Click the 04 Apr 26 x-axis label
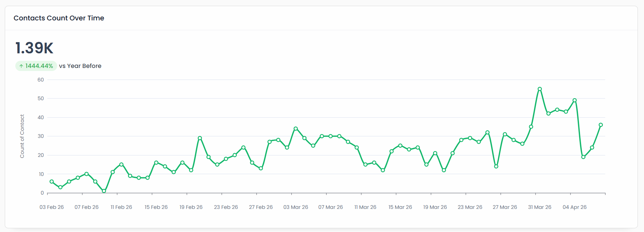Image resolution: width=644 pixels, height=232 pixels. (x=575, y=207)
